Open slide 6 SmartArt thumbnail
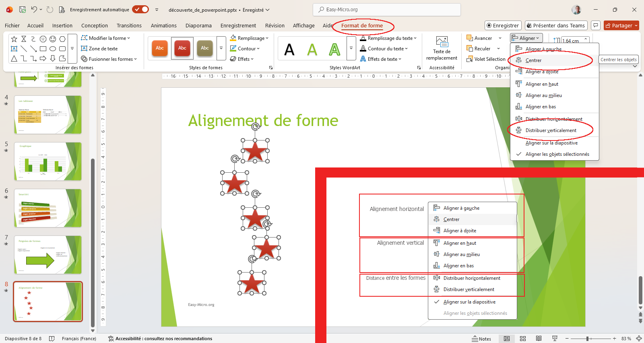 [x=48, y=208]
